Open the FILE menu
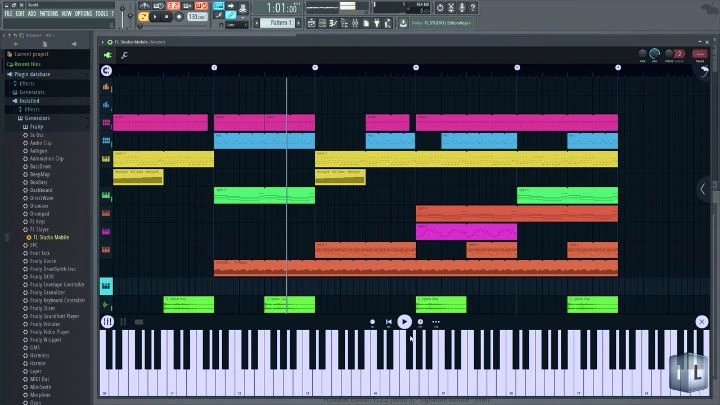The height and width of the screenshot is (405, 720). [x=8, y=14]
